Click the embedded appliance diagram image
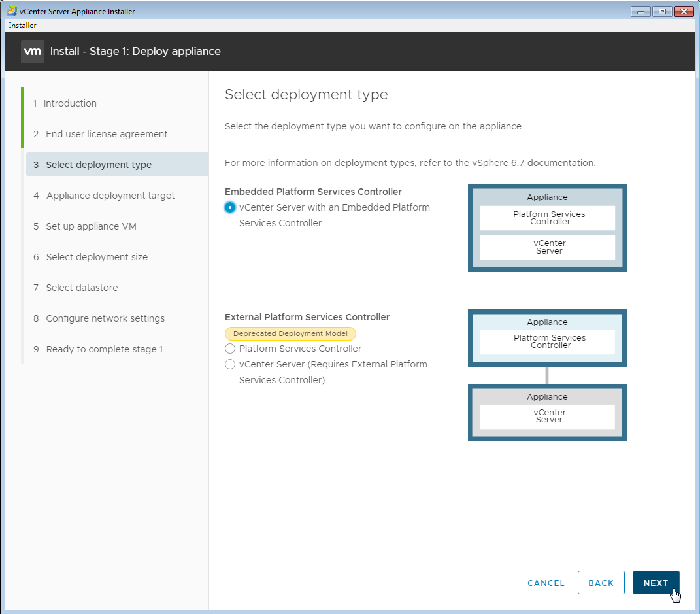Screen dimensions: 700x614 point(547,228)
